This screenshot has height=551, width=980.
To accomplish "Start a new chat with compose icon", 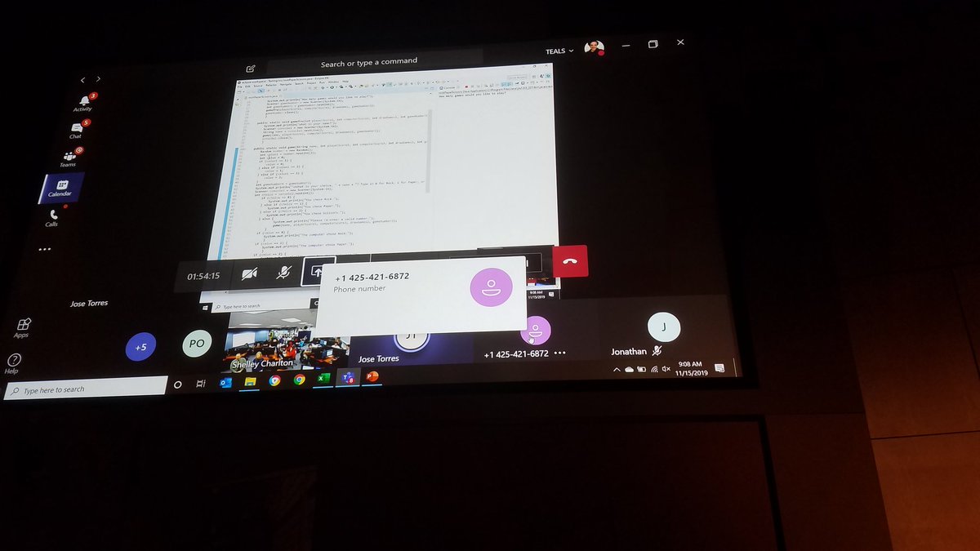I will (250, 69).
